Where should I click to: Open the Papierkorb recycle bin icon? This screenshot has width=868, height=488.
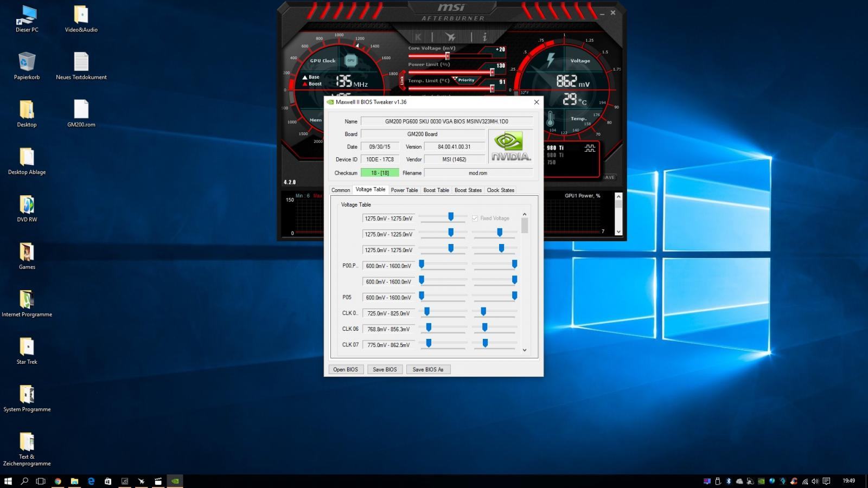pos(27,66)
